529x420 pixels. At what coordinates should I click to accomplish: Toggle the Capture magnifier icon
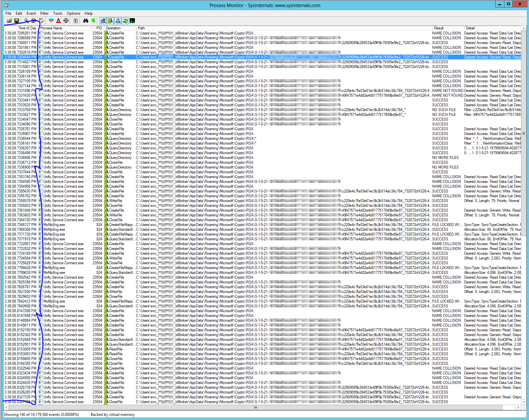click(x=26, y=21)
